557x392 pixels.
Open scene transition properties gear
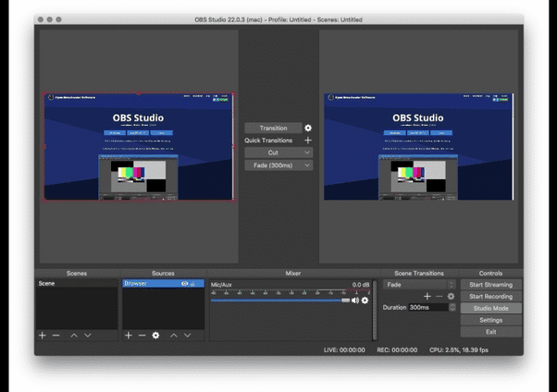click(x=451, y=296)
